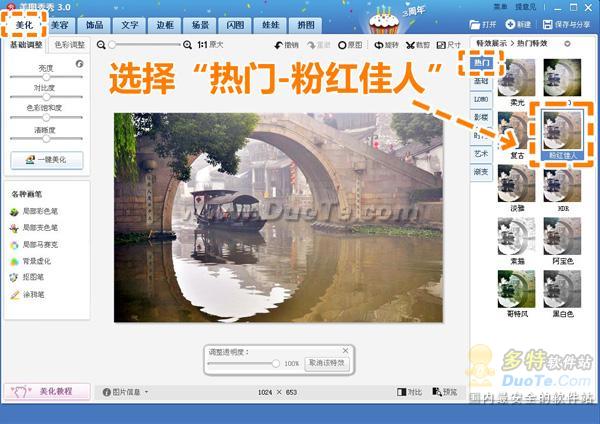
Task: Select the crop (裁剪) scissors tool
Action: click(x=416, y=45)
